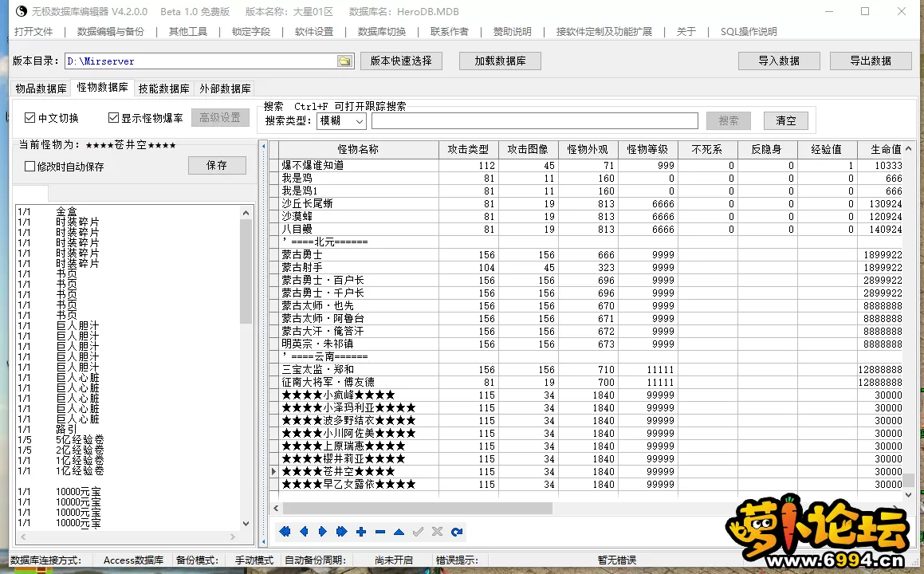Click the edit record triangle icon
924x574 pixels.
tap(399, 532)
